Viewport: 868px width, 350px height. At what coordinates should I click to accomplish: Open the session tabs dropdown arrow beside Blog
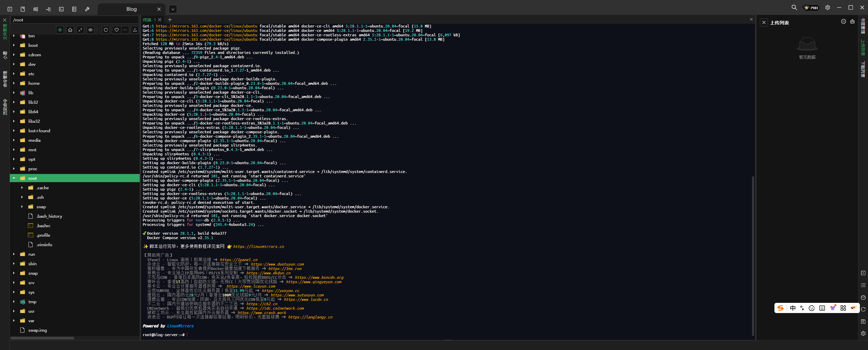click(173, 9)
